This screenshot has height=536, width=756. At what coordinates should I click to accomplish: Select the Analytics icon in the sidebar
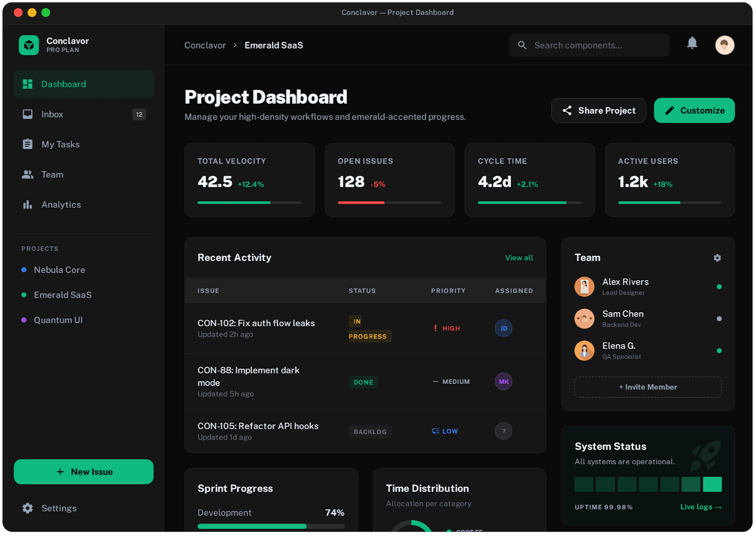(28, 204)
